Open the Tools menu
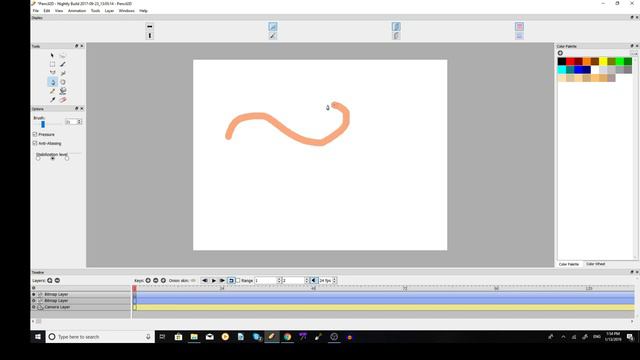Image resolution: width=640 pixels, height=360 pixels. [95, 11]
